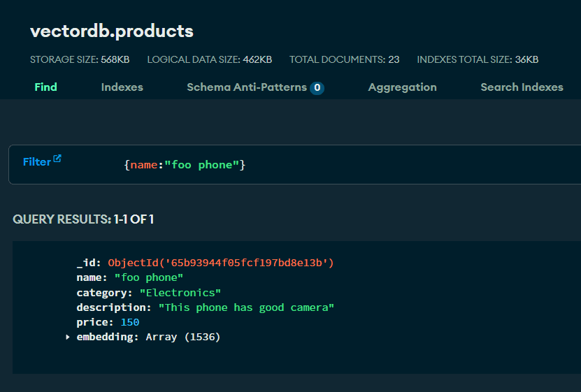Select the Aggregation tab

click(402, 87)
